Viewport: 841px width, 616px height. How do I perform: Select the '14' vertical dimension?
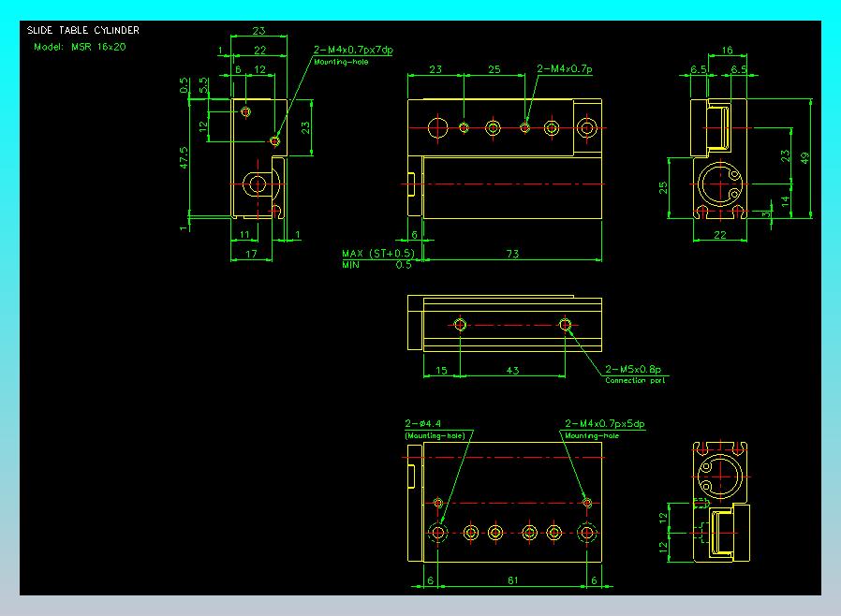[785, 201]
